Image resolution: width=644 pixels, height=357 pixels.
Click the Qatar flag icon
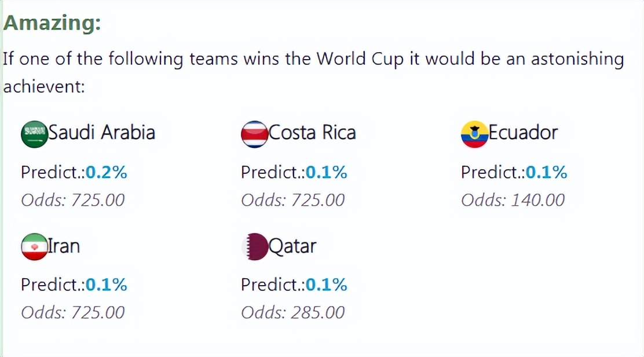point(254,247)
